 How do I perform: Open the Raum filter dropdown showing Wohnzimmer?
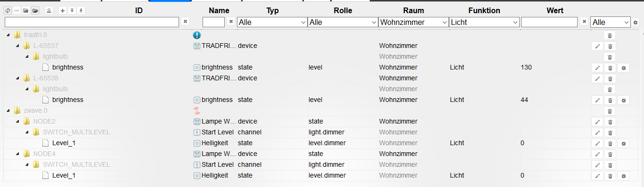[413, 22]
